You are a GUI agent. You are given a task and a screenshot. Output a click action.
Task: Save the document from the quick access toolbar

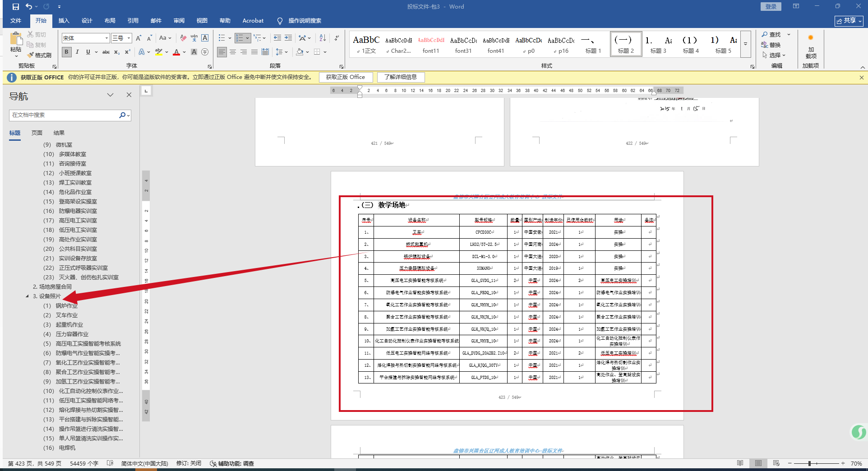(16, 7)
